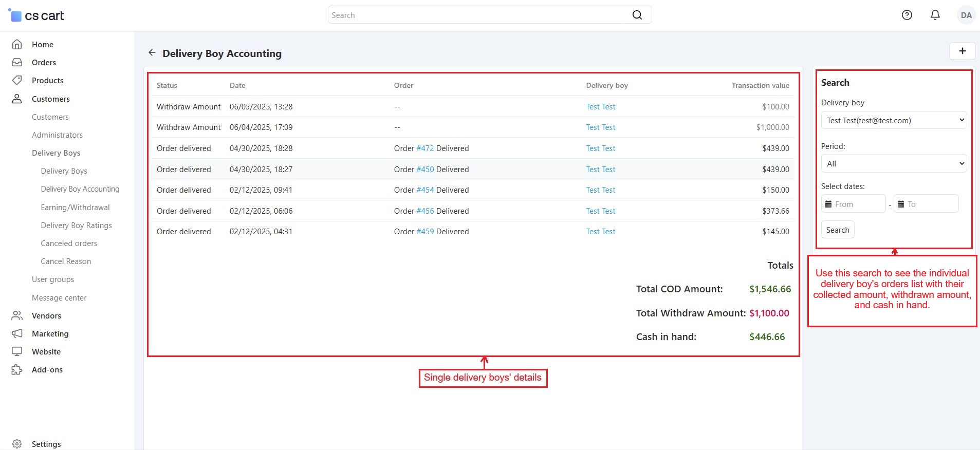Open the Period dropdown

click(894, 163)
